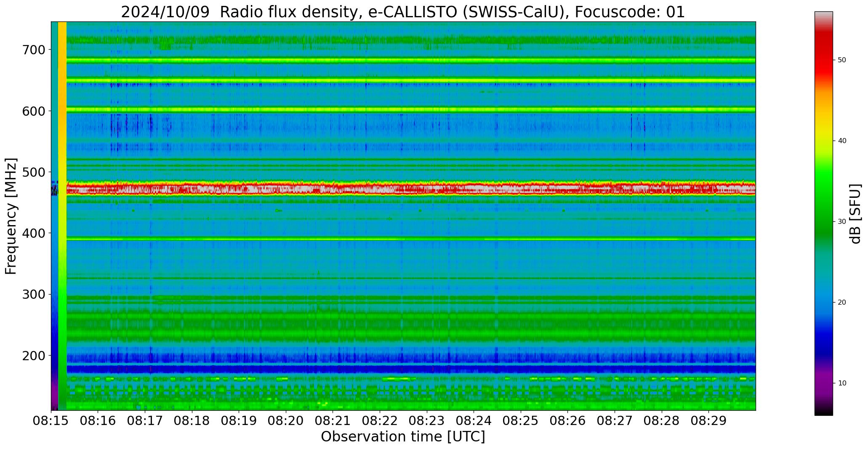Viewport: 868px width, 449px height.
Task: Click the colorbar tick label 30
Action: pyautogui.click(x=842, y=222)
